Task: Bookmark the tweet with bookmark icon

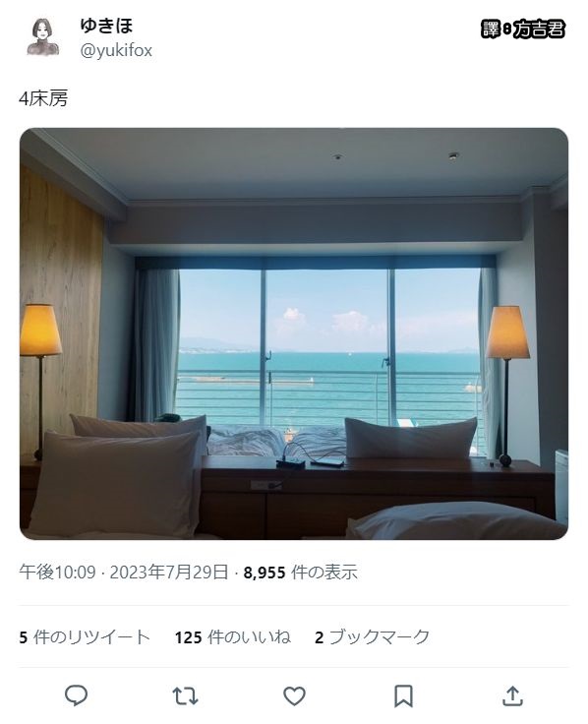Action: tap(403, 695)
